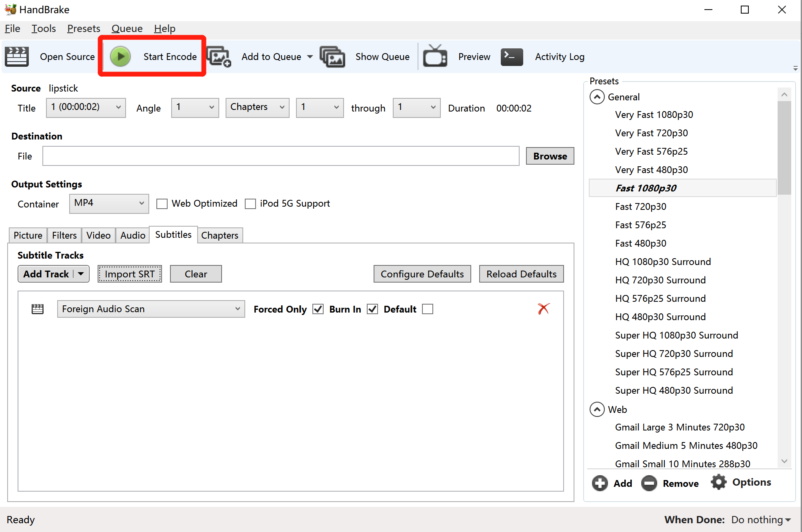
Task: Click the Preview TV icon
Action: pos(435,56)
